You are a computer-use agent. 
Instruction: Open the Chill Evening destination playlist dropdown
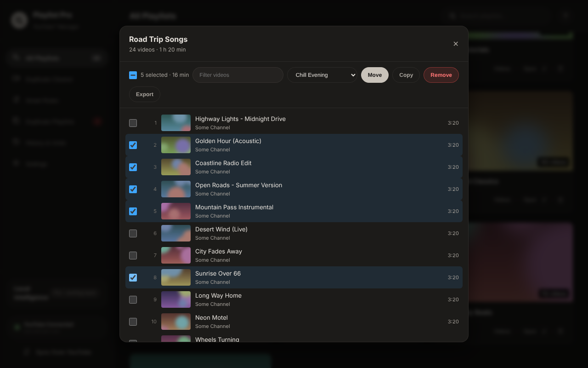pos(322,75)
